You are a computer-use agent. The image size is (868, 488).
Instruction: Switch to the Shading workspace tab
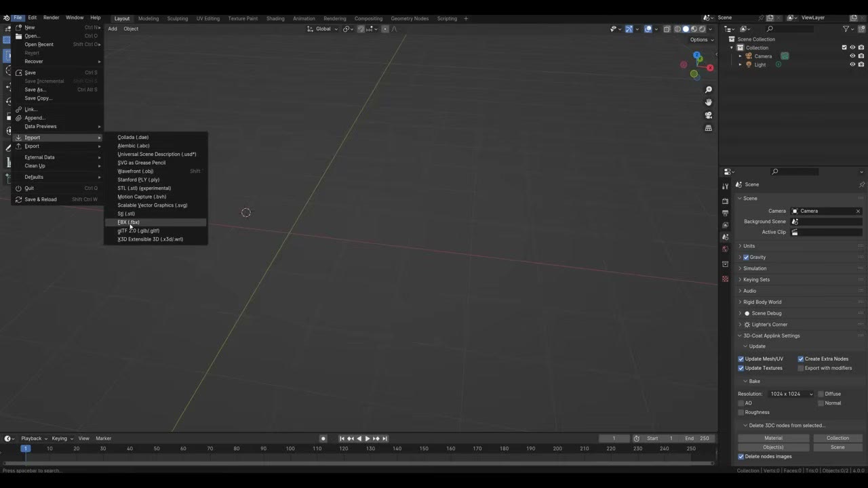coord(275,18)
